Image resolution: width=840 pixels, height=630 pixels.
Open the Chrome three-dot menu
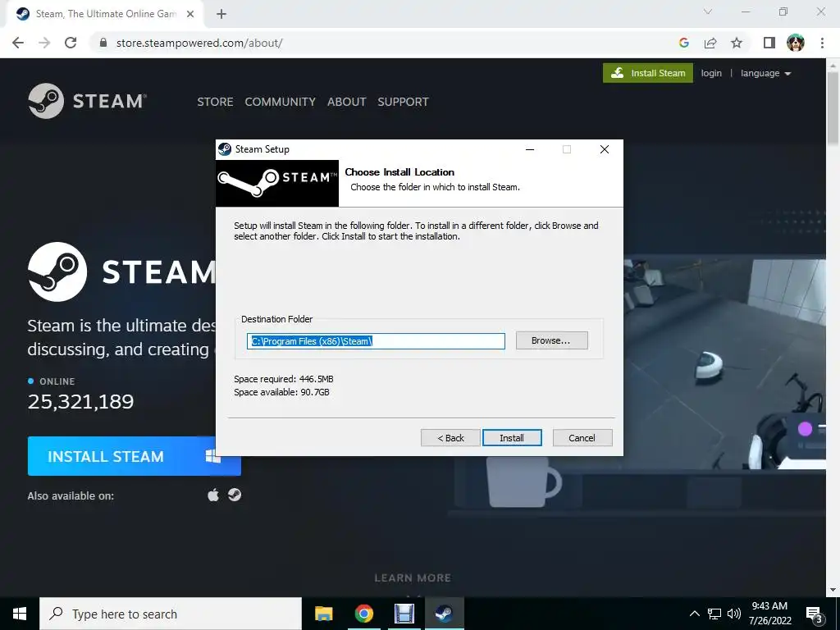[822, 43]
